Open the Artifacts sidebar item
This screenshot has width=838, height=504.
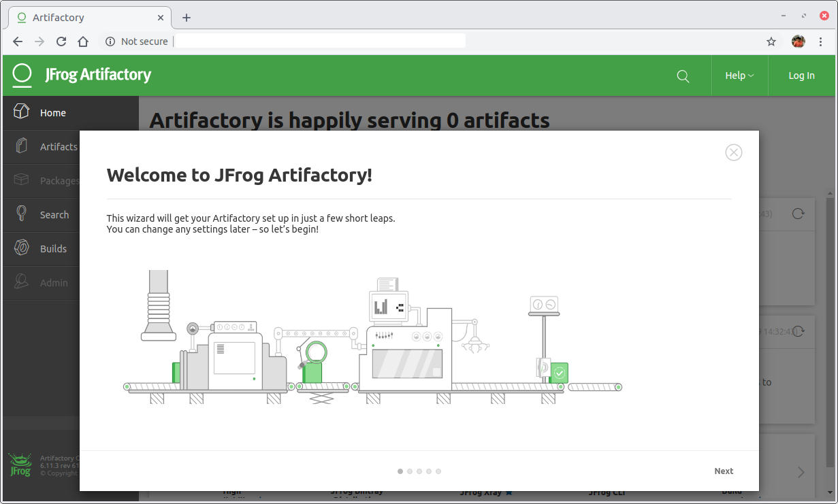(41, 146)
